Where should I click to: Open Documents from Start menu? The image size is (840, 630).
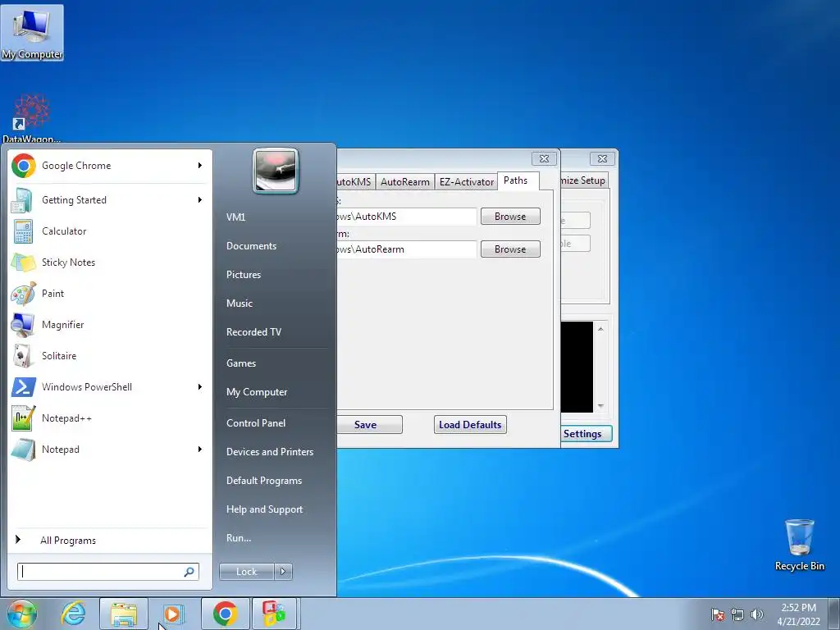click(x=251, y=246)
